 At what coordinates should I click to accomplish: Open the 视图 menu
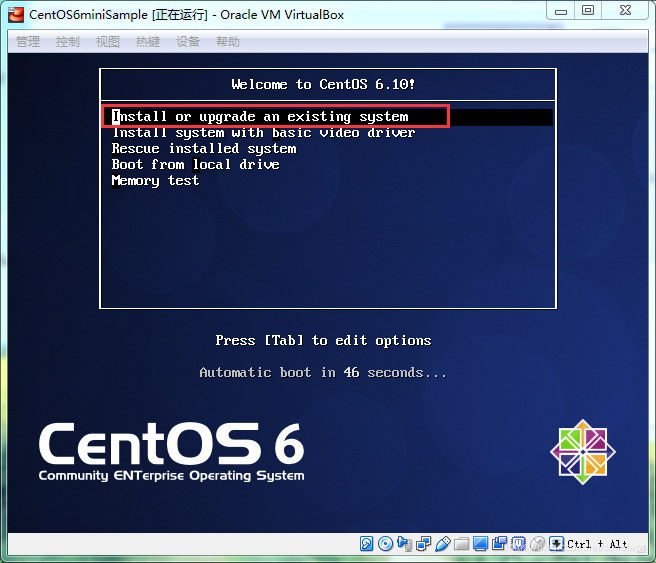tap(108, 41)
